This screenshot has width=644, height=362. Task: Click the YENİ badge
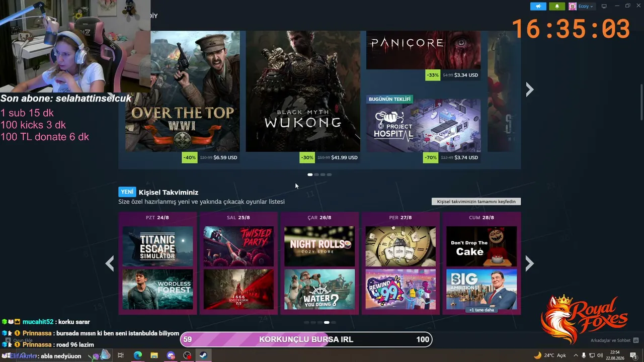[127, 192]
